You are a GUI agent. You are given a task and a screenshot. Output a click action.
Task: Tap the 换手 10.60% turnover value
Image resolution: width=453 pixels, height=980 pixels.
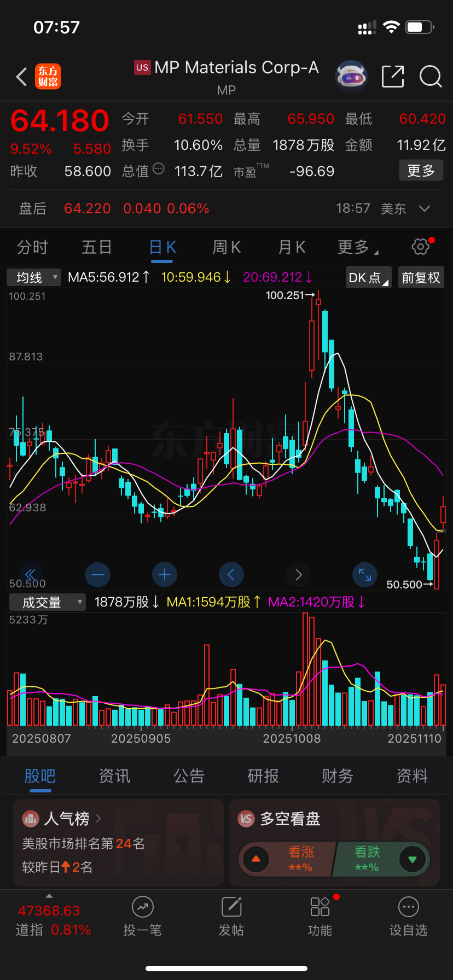point(198,145)
